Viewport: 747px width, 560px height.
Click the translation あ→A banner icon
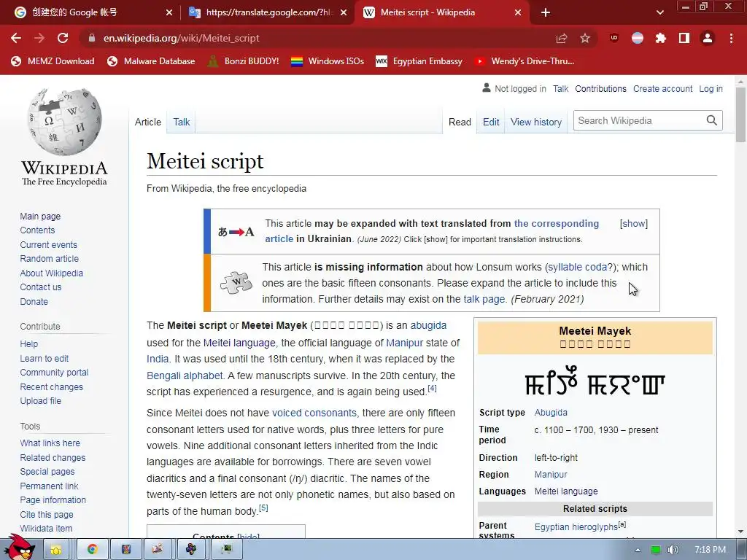click(x=236, y=232)
